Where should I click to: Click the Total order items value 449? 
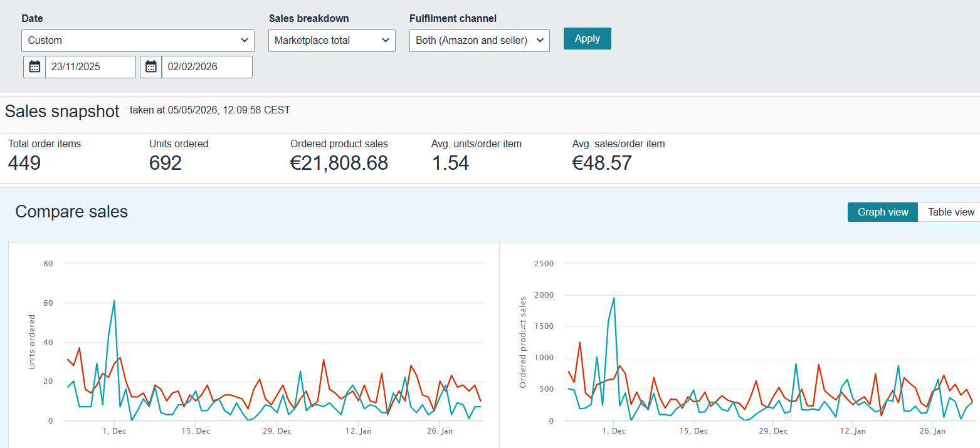coord(24,164)
